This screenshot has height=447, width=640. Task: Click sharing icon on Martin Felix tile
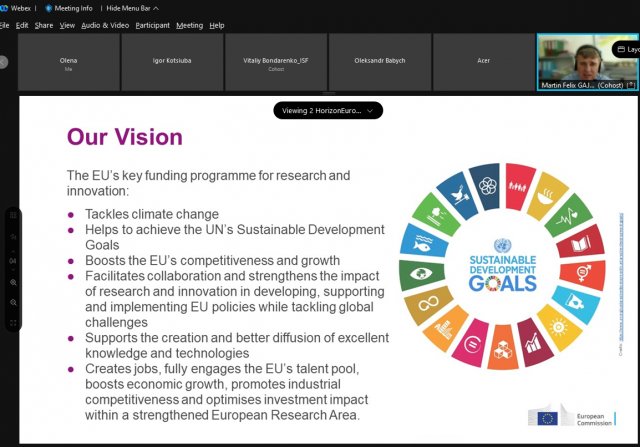pos(631,85)
